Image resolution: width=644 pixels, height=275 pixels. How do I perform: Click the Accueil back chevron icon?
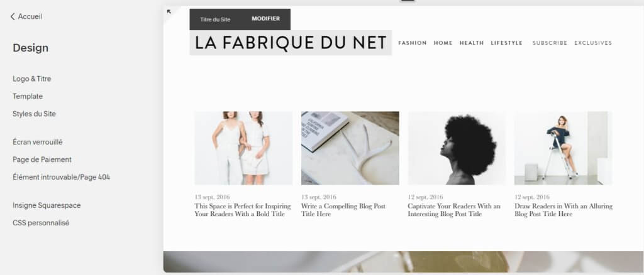[13, 17]
